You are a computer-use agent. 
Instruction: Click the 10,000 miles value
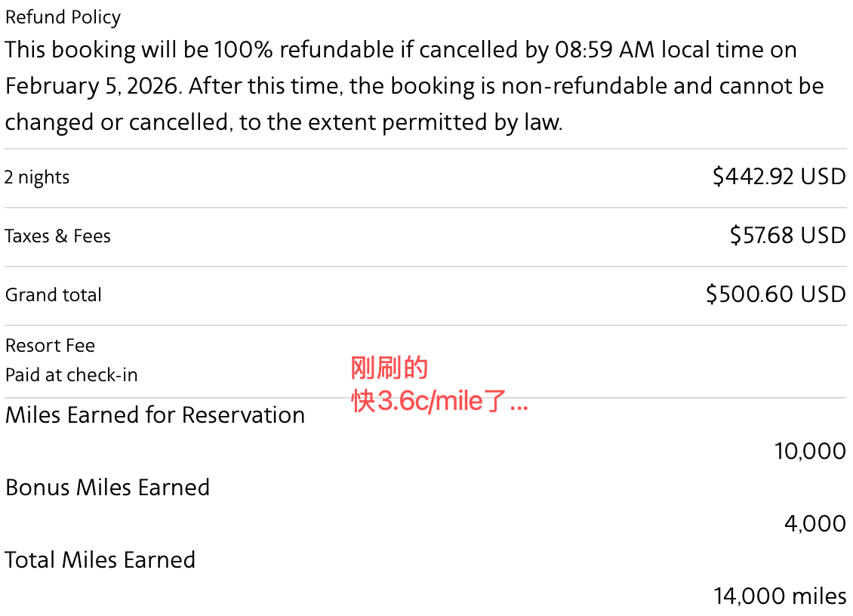pos(810,451)
